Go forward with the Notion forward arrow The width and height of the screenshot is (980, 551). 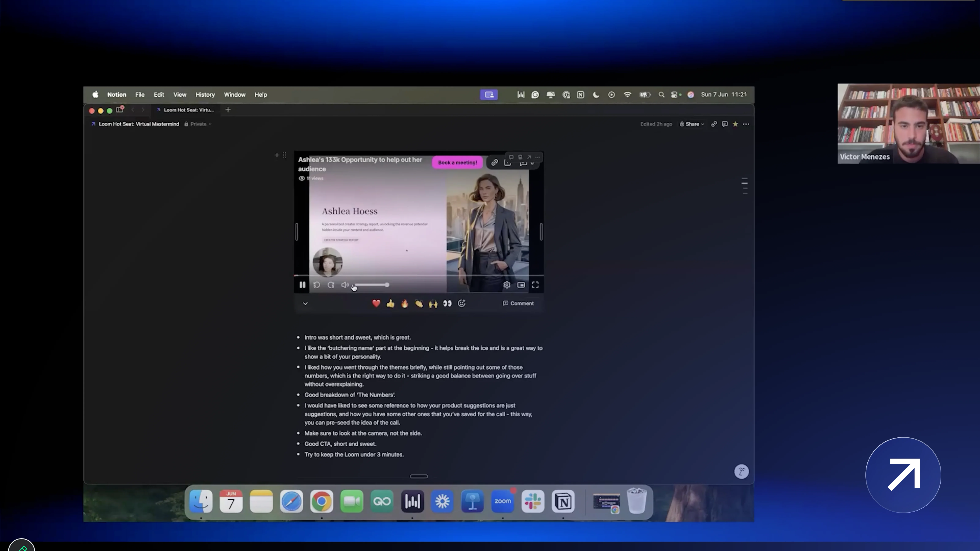click(143, 110)
